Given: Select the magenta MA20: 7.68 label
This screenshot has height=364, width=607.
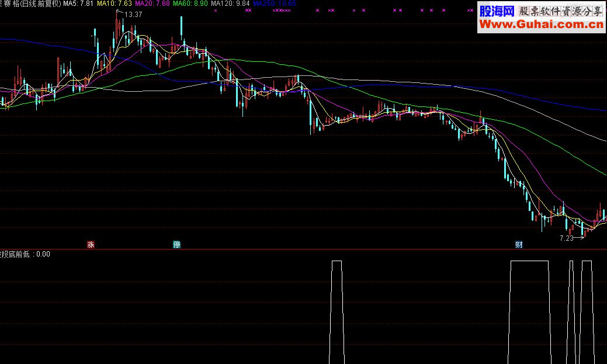Looking at the screenshot, I should pyautogui.click(x=152, y=4).
